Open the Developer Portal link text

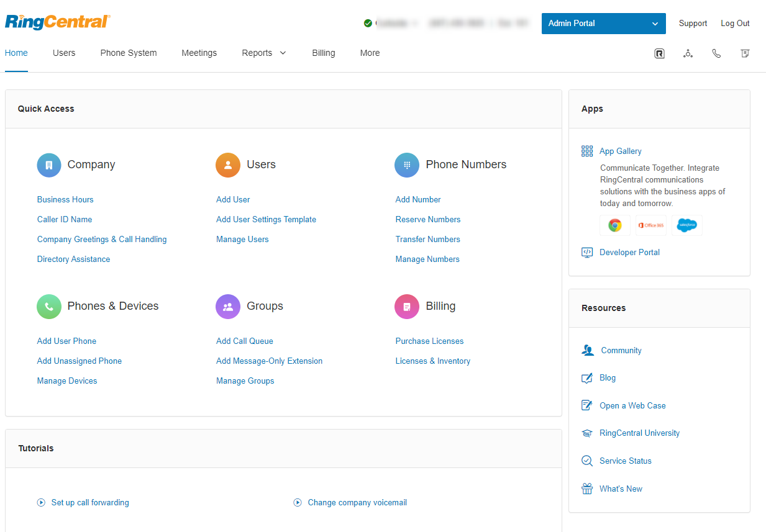tap(629, 253)
